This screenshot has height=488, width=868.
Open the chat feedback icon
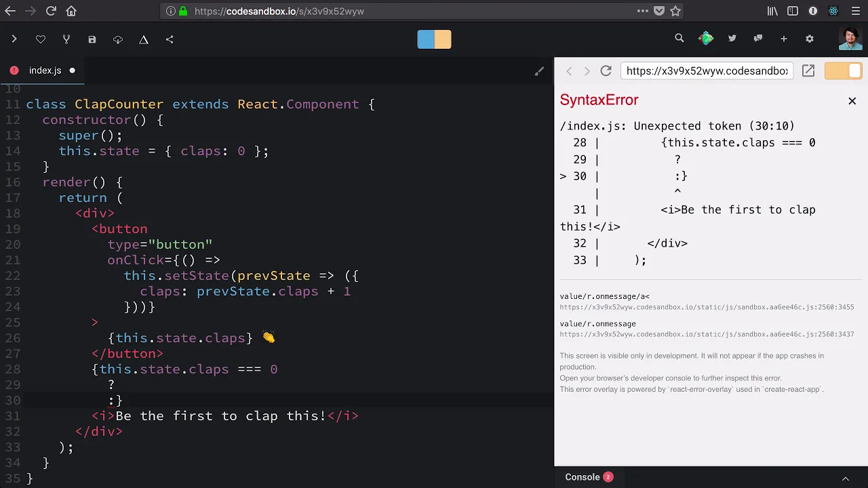(x=758, y=39)
